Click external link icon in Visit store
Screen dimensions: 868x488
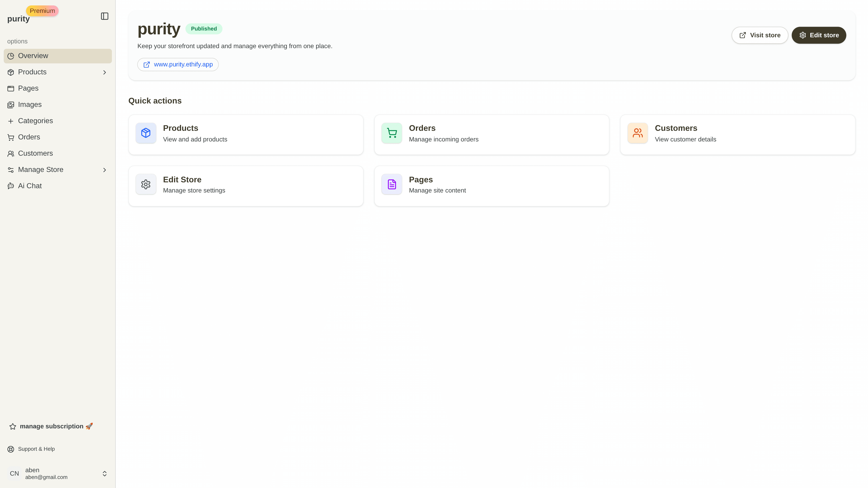[x=743, y=35]
